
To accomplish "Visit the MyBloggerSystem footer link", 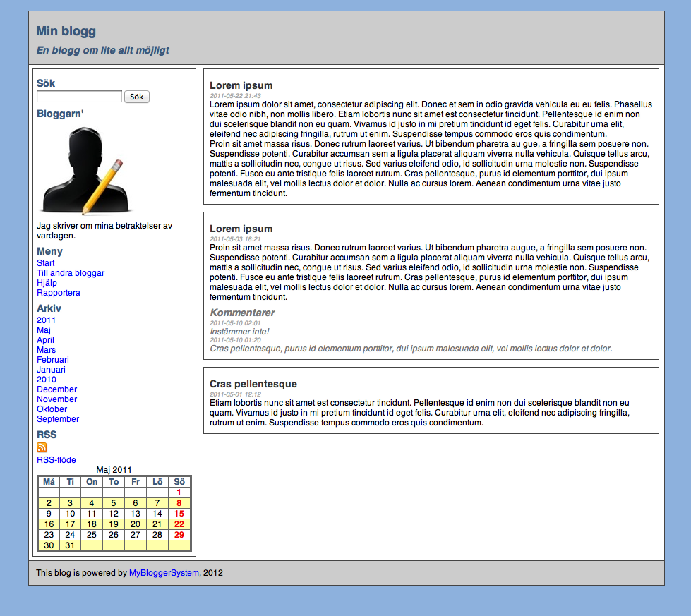I will [x=164, y=573].
